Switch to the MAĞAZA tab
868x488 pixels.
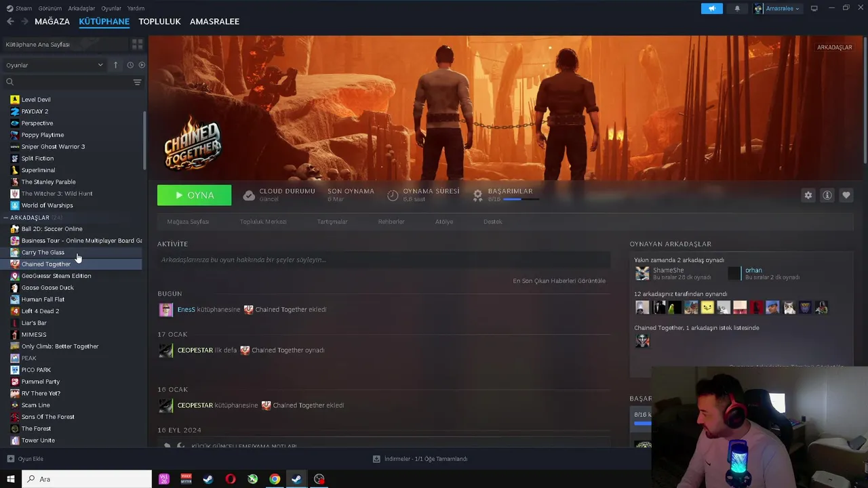click(52, 22)
